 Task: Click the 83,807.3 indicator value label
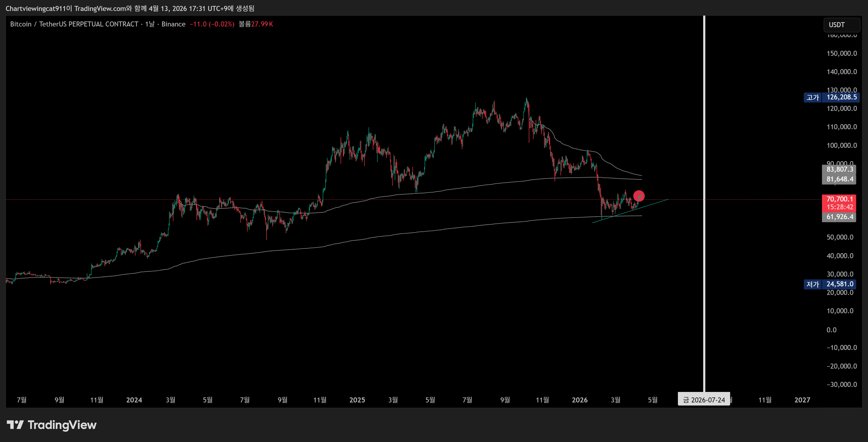click(839, 170)
